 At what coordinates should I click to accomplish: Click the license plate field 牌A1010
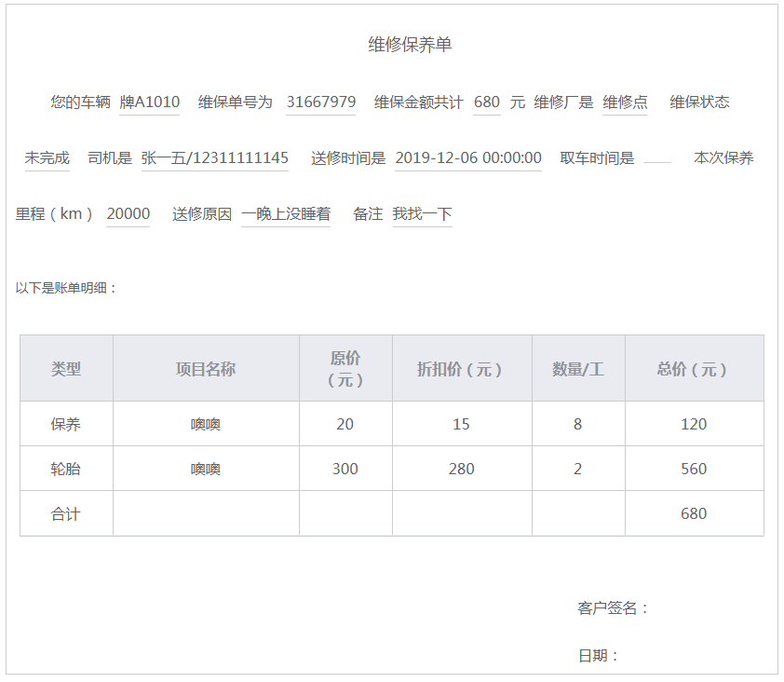point(149,102)
